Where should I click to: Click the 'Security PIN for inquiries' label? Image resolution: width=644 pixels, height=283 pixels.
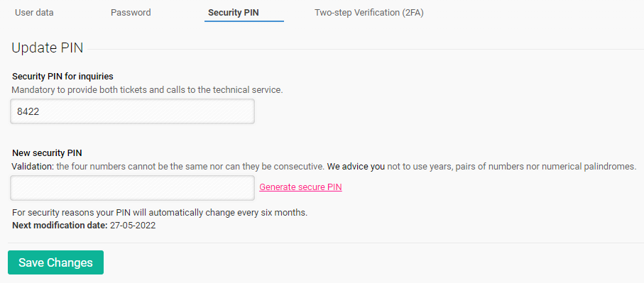pyautogui.click(x=63, y=77)
